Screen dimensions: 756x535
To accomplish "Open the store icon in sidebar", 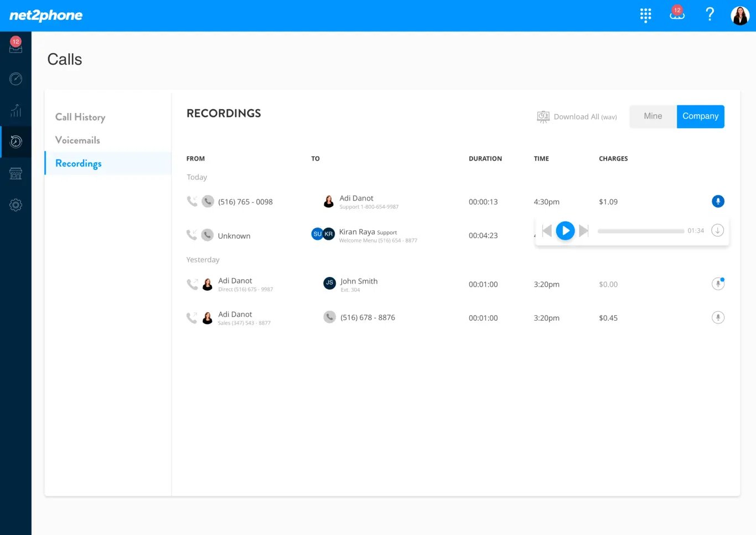I will 15,174.
